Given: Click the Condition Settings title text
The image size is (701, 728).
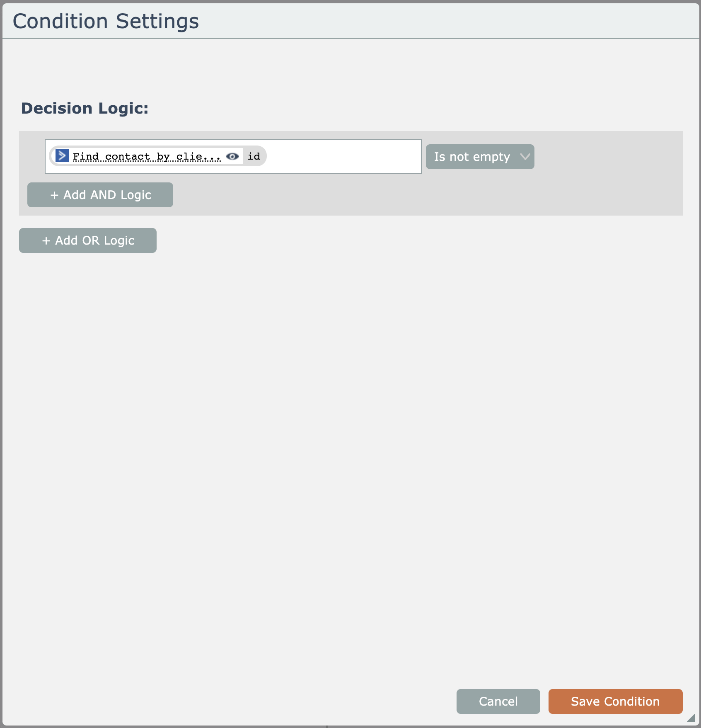Looking at the screenshot, I should point(106,22).
